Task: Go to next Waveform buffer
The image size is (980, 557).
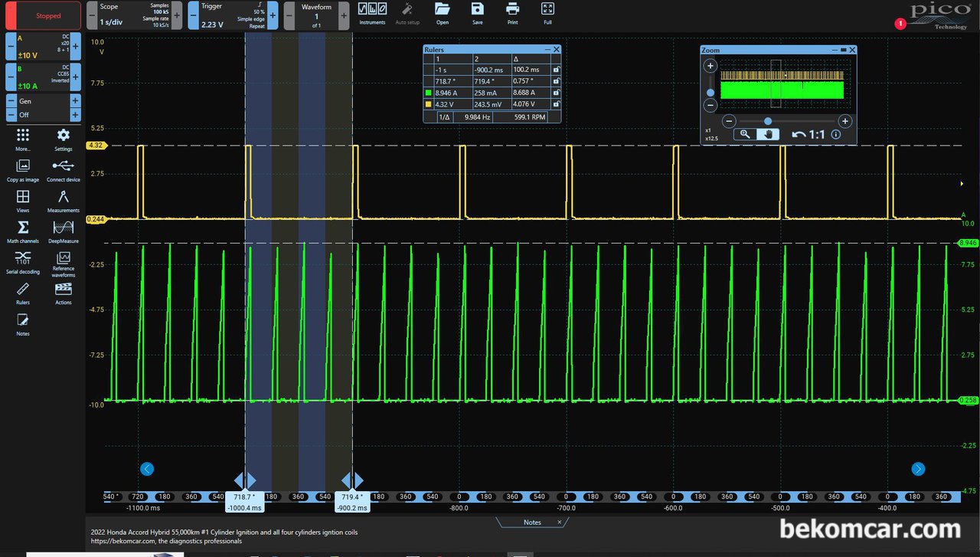Action: (x=344, y=15)
